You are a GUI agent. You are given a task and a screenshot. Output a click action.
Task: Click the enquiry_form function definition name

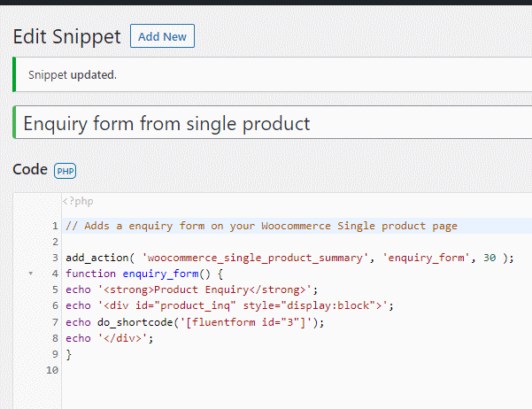[x=160, y=274]
